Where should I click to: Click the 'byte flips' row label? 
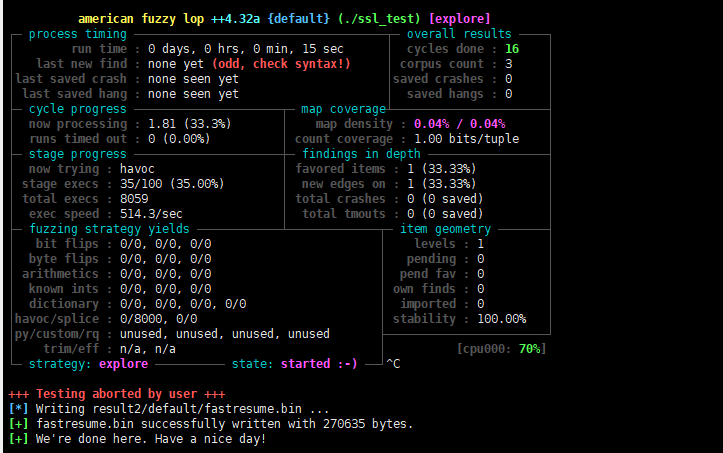[x=64, y=259]
